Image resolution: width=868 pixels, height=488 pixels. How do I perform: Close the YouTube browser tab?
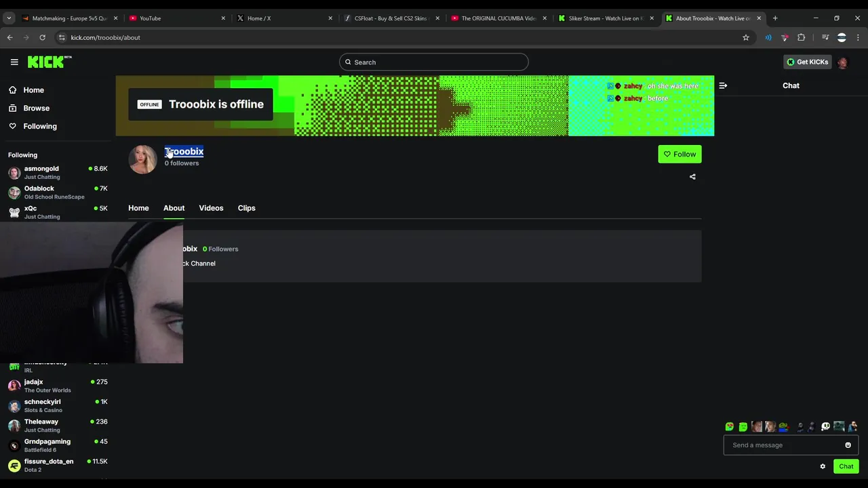click(223, 18)
